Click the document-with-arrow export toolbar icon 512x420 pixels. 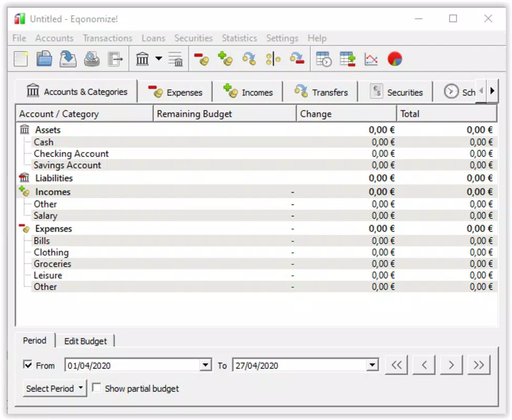click(115, 59)
